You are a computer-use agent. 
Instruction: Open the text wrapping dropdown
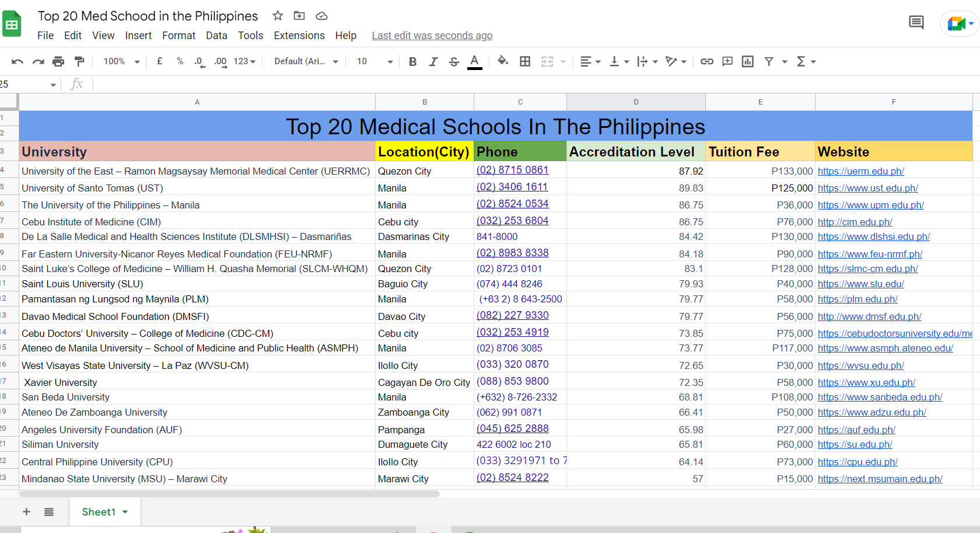[647, 61]
